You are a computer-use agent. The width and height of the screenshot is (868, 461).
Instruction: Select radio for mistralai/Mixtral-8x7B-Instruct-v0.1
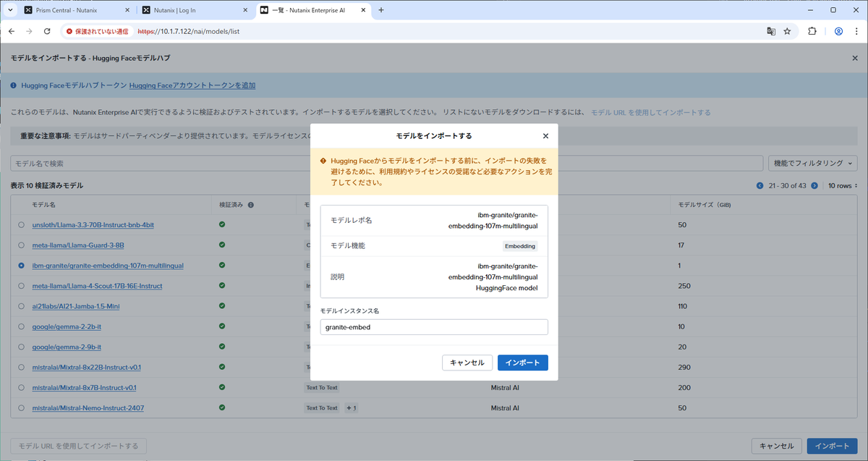pos(22,387)
